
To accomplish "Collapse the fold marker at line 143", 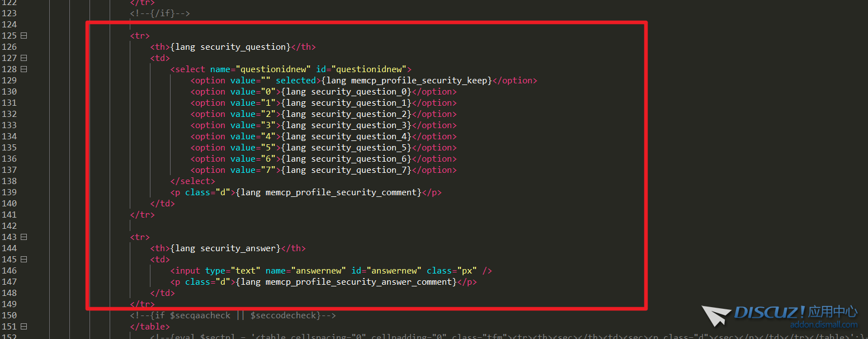I will point(23,237).
